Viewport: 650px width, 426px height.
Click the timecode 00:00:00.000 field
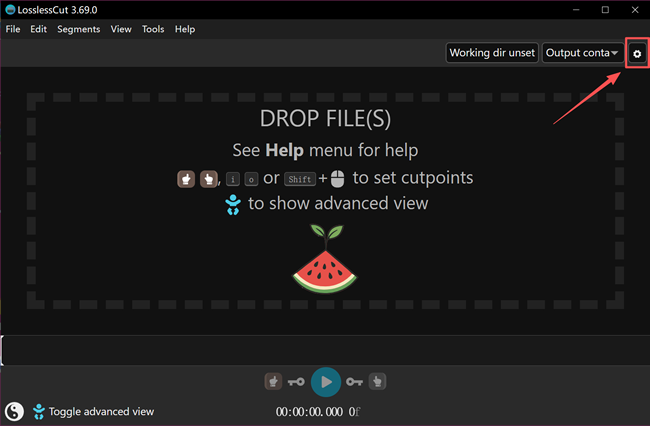(x=309, y=411)
